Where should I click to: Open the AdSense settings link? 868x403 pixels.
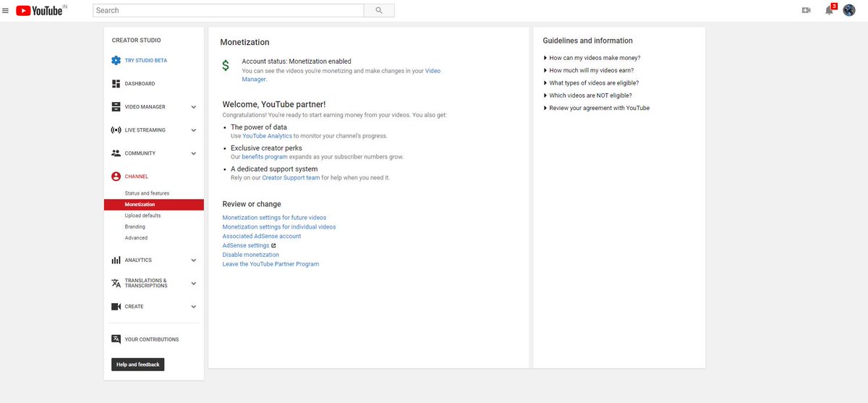[x=246, y=246]
